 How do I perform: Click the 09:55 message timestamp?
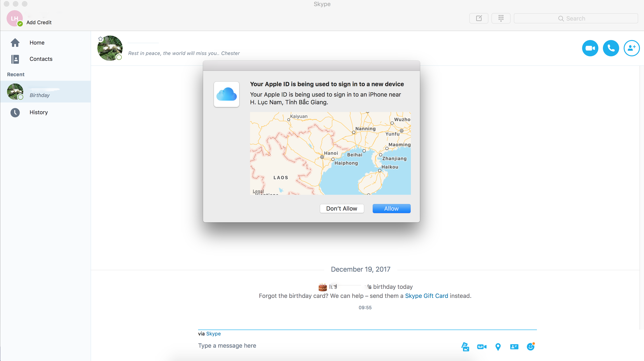(x=365, y=307)
